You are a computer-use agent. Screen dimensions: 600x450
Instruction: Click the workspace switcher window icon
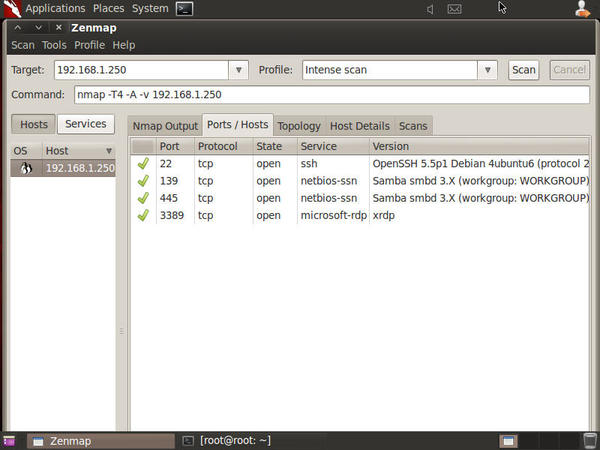pyautogui.click(x=508, y=441)
